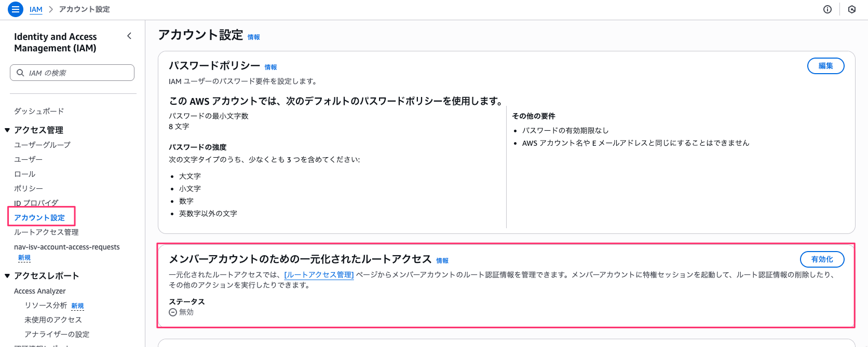The height and width of the screenshot is (347, 868).
Task: Click the 数字 list item
Action: [186, 201]
